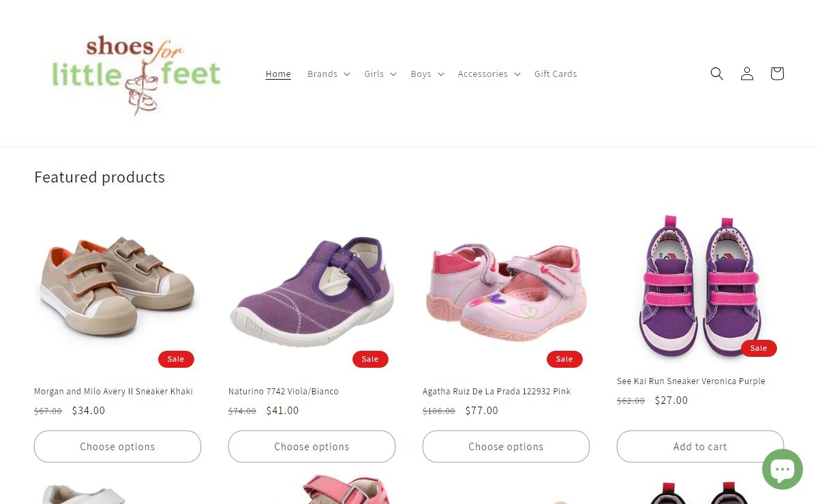Image resolution: width=818 pixels, height=504 pixels.
Task: Open the account login icon
Action: click(747, 74)
